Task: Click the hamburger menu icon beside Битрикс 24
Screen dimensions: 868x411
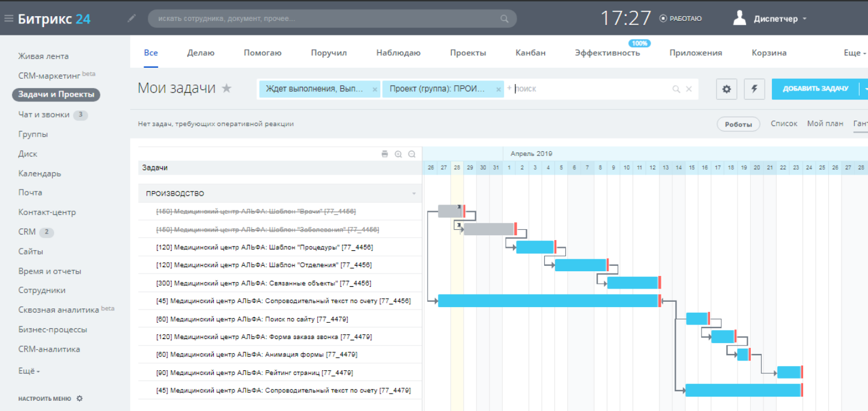Action: tap(8, 19)
